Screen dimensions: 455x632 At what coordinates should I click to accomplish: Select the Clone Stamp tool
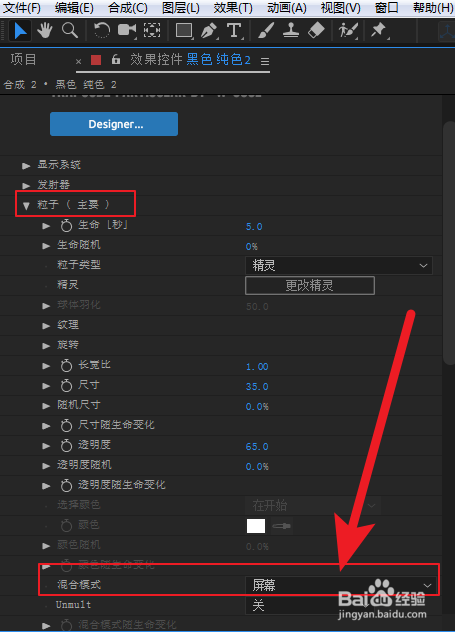tap(291, 31)
